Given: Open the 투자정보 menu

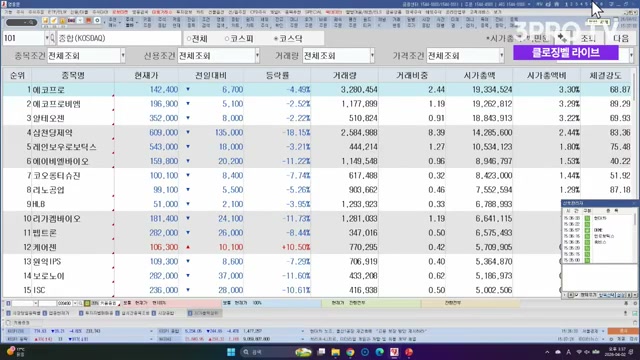Looking at the screenshot, I should pyautogui.click(x=184, y=12).
